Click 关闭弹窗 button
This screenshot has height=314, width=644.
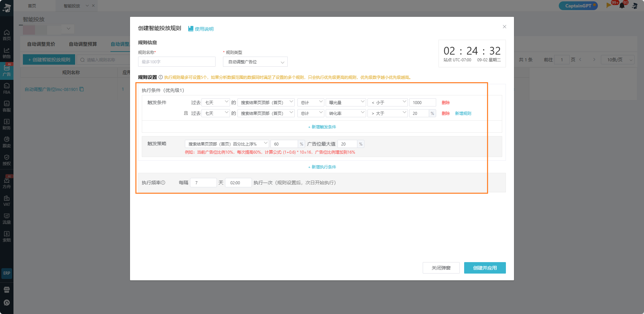tap(441, 268)
